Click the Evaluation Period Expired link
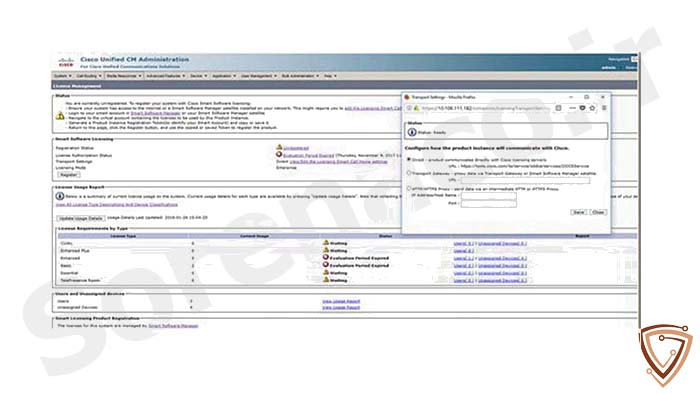This screenshot has width=700, height=394. point(308,155)
